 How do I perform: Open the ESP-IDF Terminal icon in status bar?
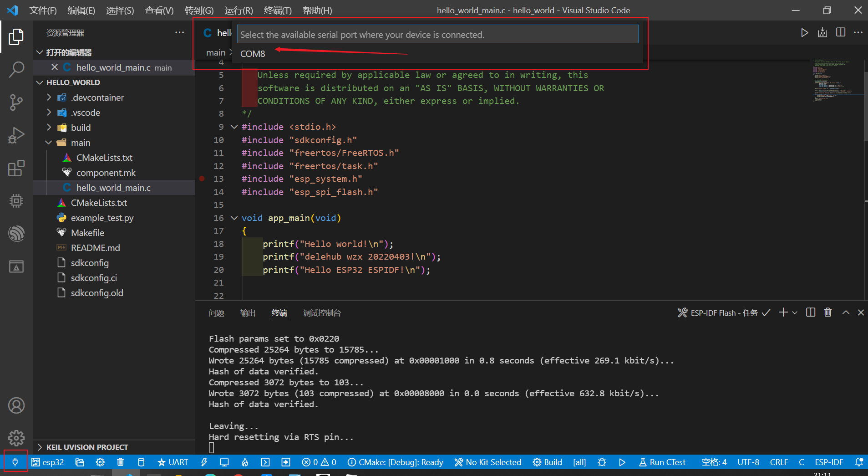point(265,462)
